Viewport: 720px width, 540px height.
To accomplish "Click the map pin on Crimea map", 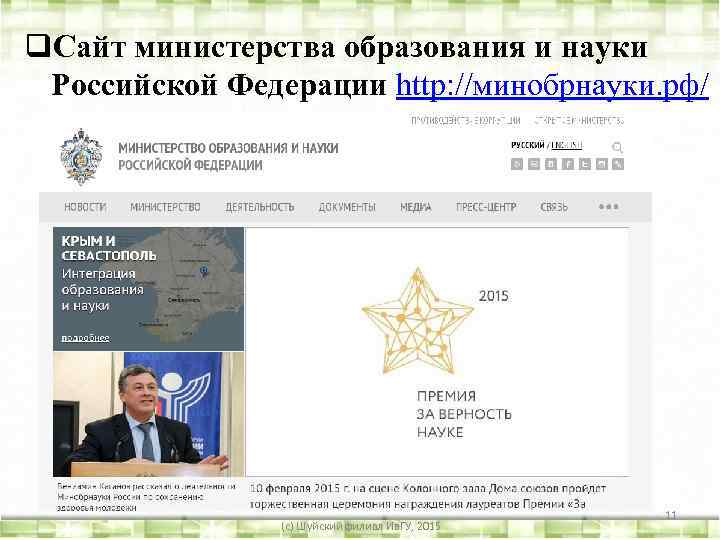I will [x=204, y=271].
